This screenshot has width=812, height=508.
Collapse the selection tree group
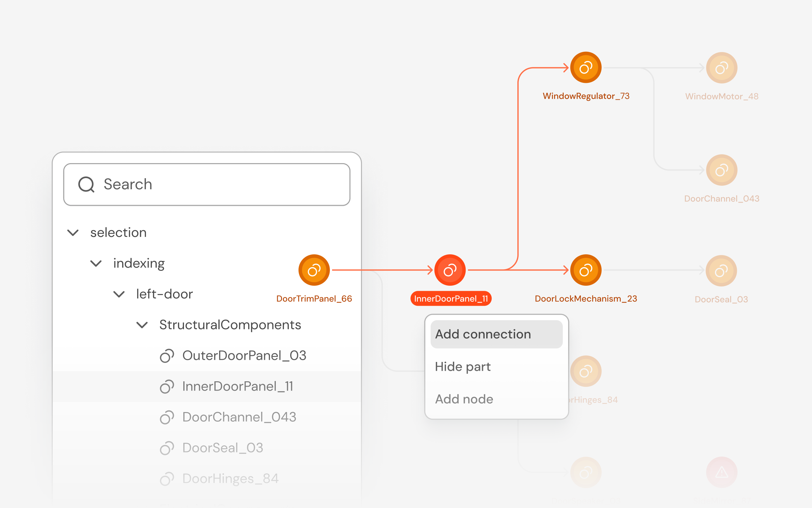pyautogui.click(x=73, y=232)
